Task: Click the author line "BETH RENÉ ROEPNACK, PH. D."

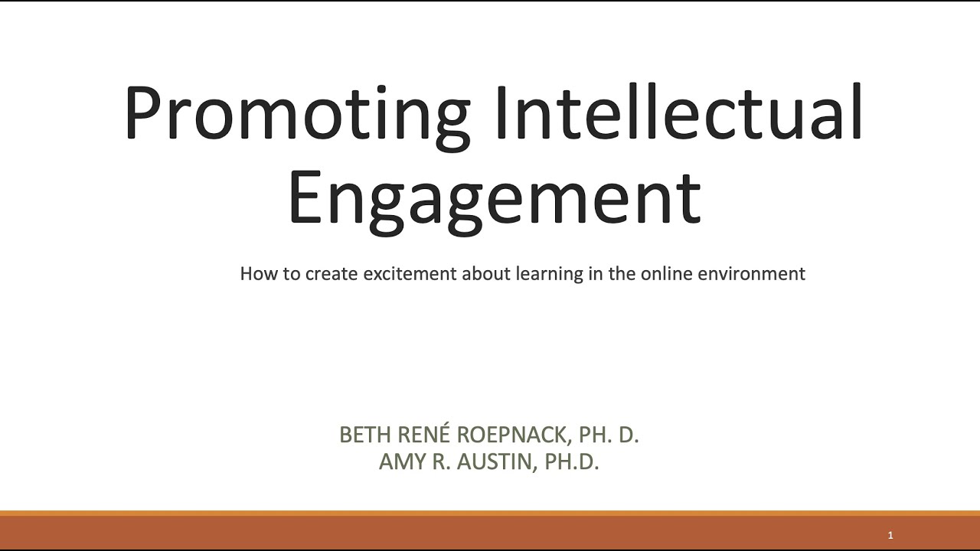Action: [489, 435]
